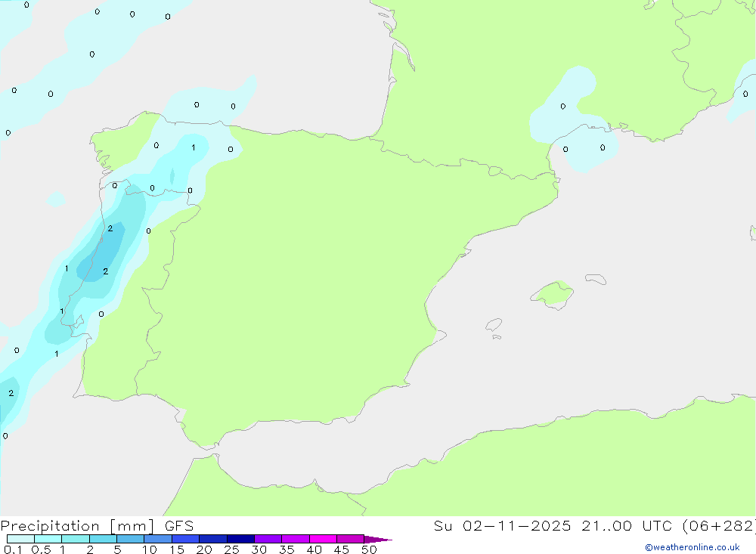
Task: Click the purple arrow tip past 50
Action: [377, 540]
